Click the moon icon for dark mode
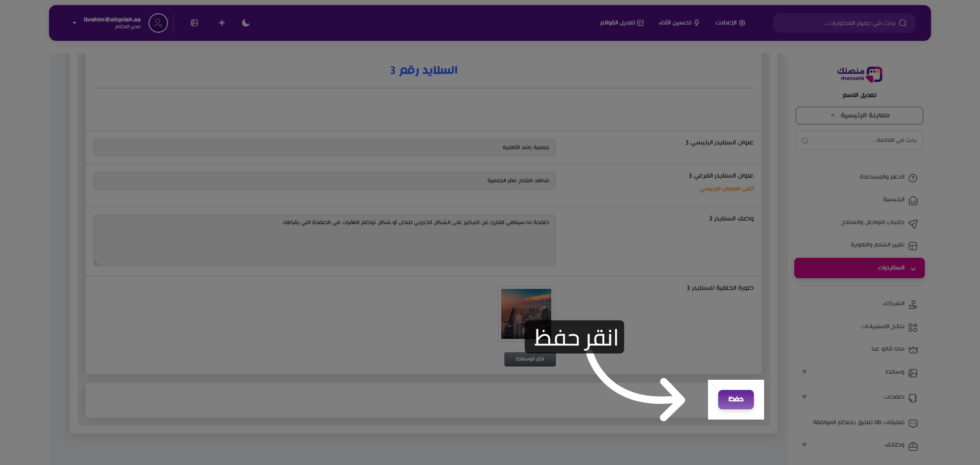 246,23
